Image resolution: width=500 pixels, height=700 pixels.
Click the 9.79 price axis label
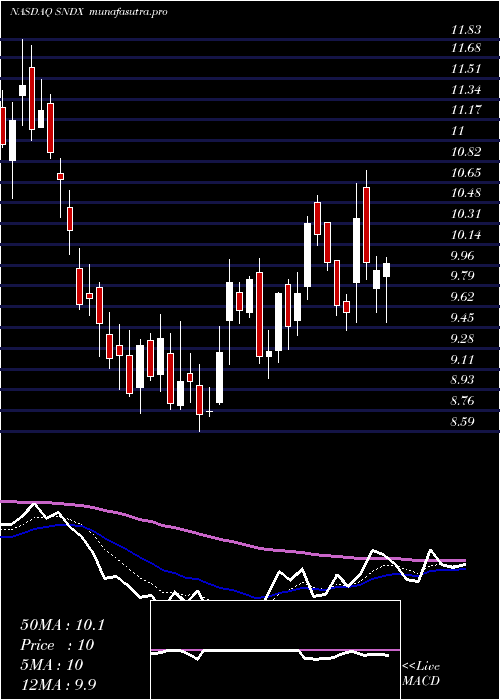click(463, 276)
